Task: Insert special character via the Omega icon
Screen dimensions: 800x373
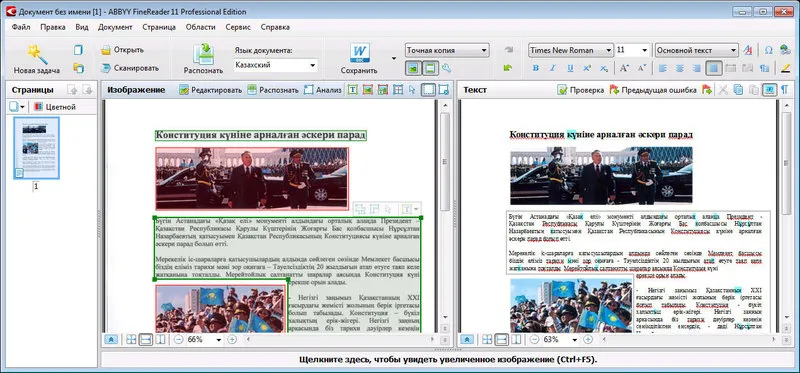Action: (x=768, y=50)
